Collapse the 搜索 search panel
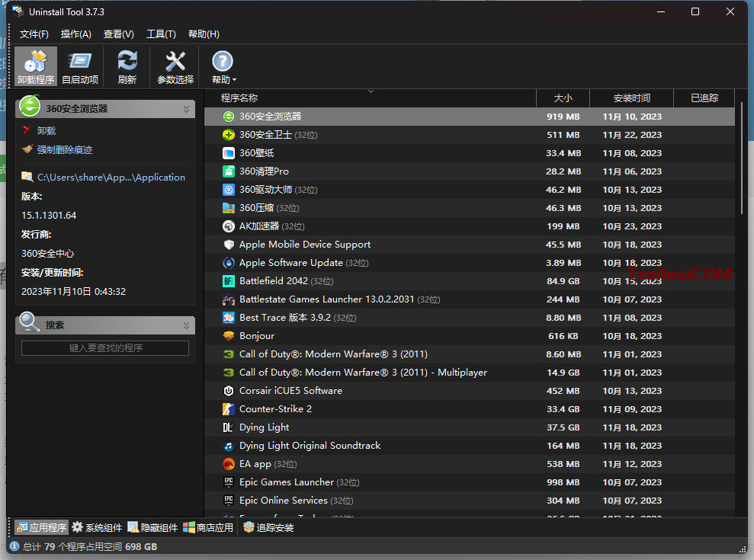 [x=186, y=325]
